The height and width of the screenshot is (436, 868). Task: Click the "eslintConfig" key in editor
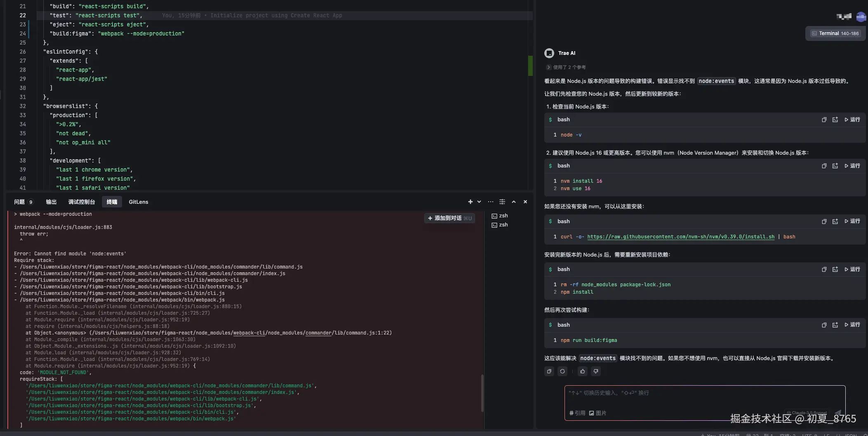(x=66, y=52)
